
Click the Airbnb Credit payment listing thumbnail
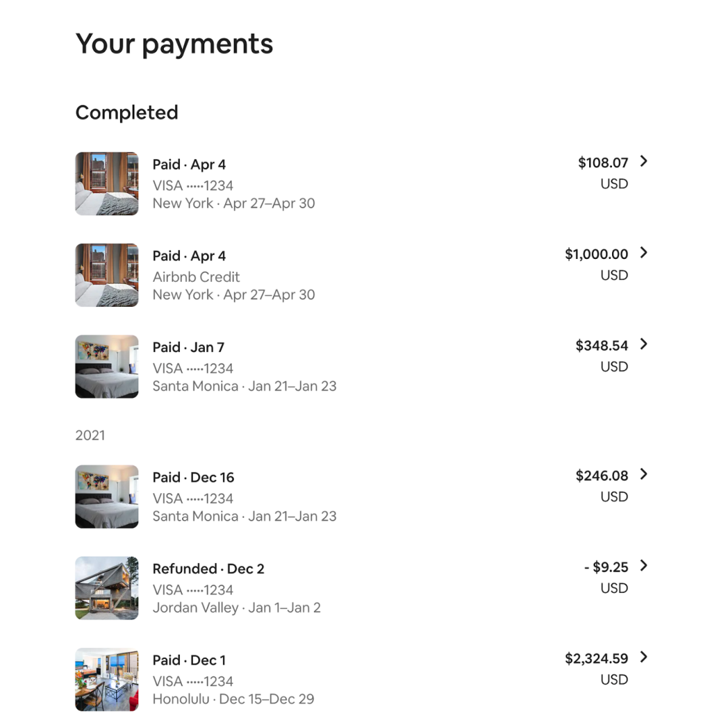pos(107,275)
